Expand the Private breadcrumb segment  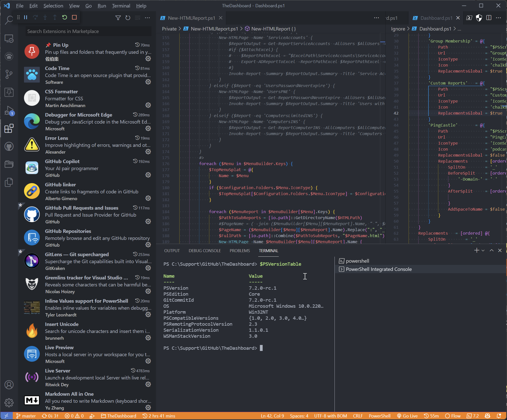click(x=169, y=29)
